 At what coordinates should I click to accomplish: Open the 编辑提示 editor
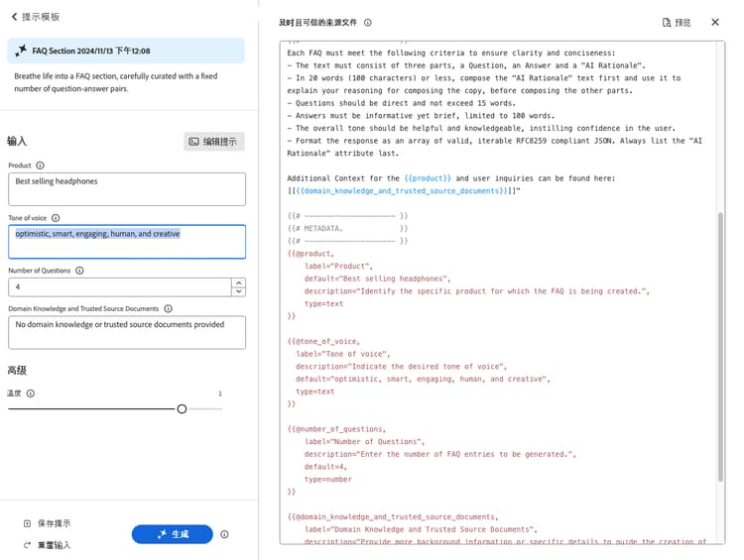coord(214,142)
